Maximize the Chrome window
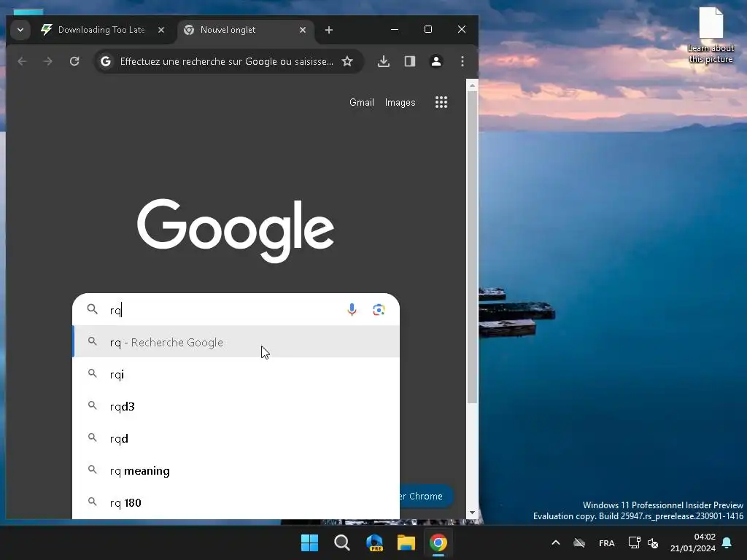747x560 pixels. [427, 29]
